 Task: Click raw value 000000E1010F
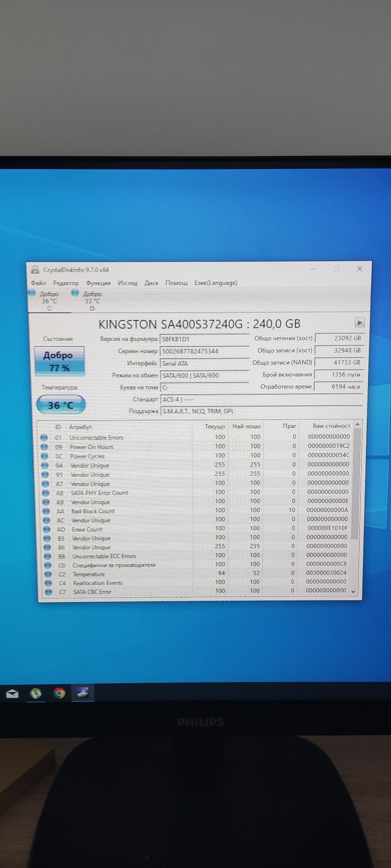point(328,528)
